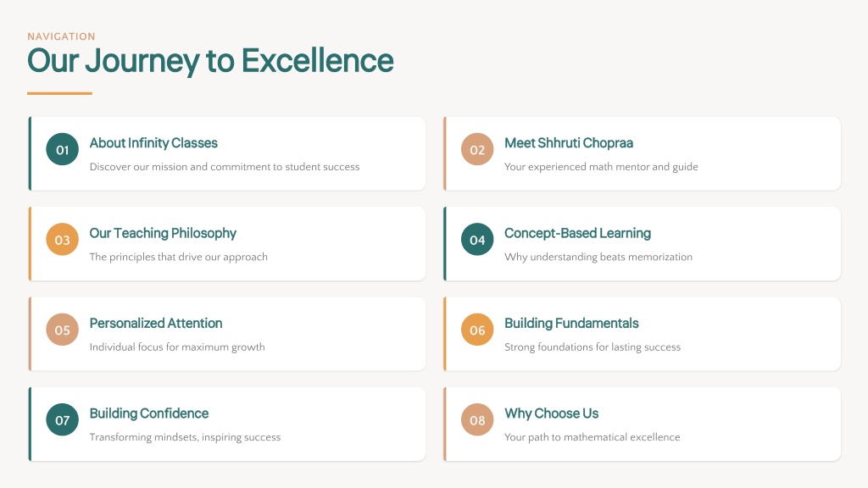This screenshot has height=488, width=868.
Task: Click the NAVIGATION label above the title
Action: coord(61,36)
